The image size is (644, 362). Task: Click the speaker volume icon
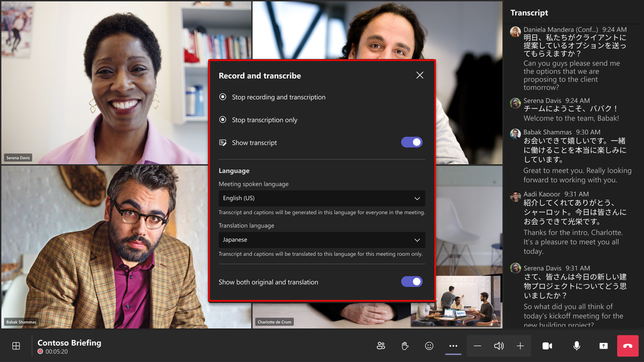pyautogui.click(x=498, y=346)
